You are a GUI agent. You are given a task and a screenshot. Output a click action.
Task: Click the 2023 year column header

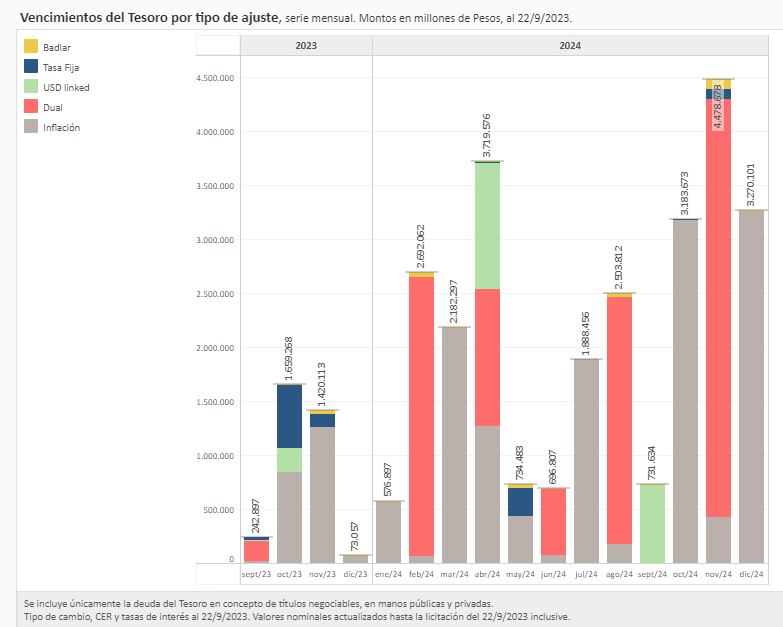pos(306,46)
